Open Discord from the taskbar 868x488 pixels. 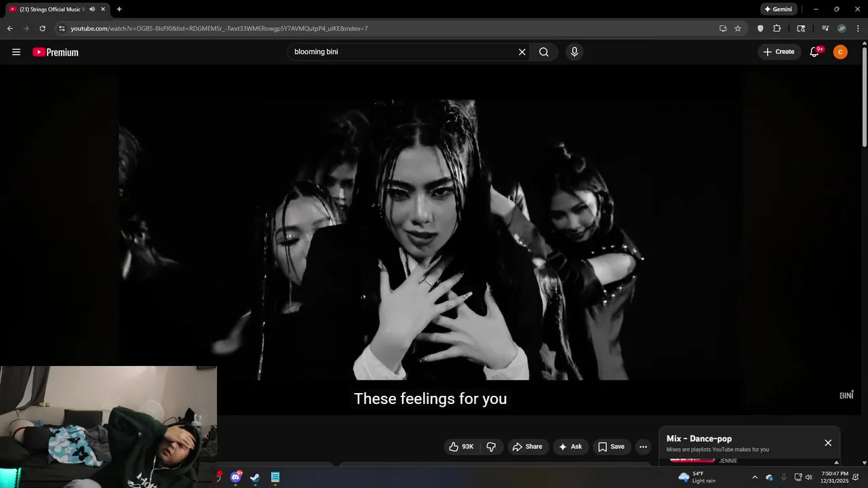[x=235, y=477]
